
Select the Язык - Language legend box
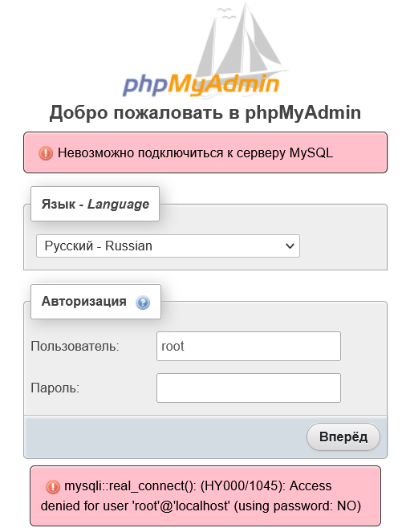(x=95, y=204)
